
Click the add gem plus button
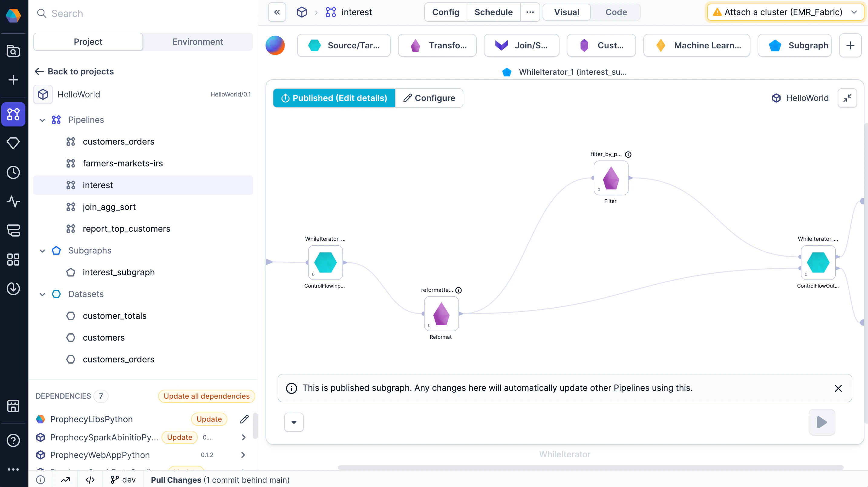(x=850, y=45)
